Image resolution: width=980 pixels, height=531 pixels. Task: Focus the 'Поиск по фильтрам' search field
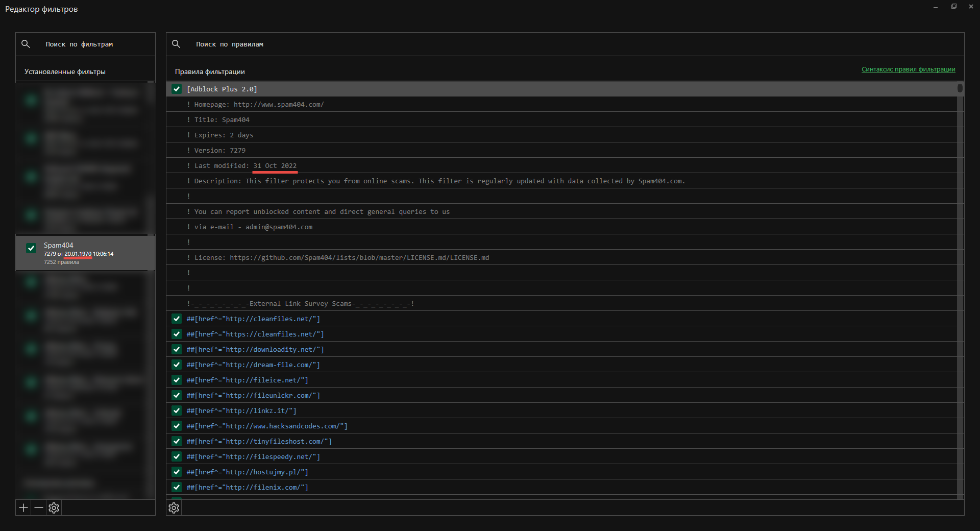tap(85, 44)
